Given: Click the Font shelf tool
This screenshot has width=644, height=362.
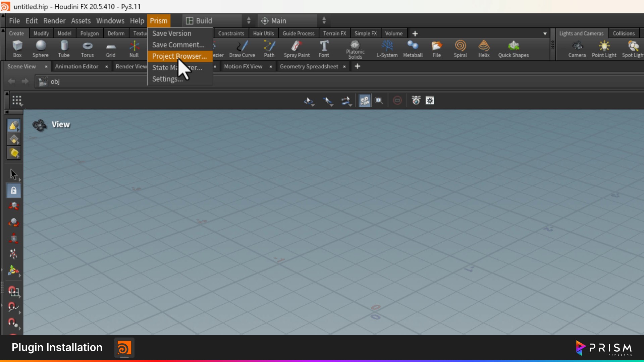Looking at the screenshot, I should point(324,49).
